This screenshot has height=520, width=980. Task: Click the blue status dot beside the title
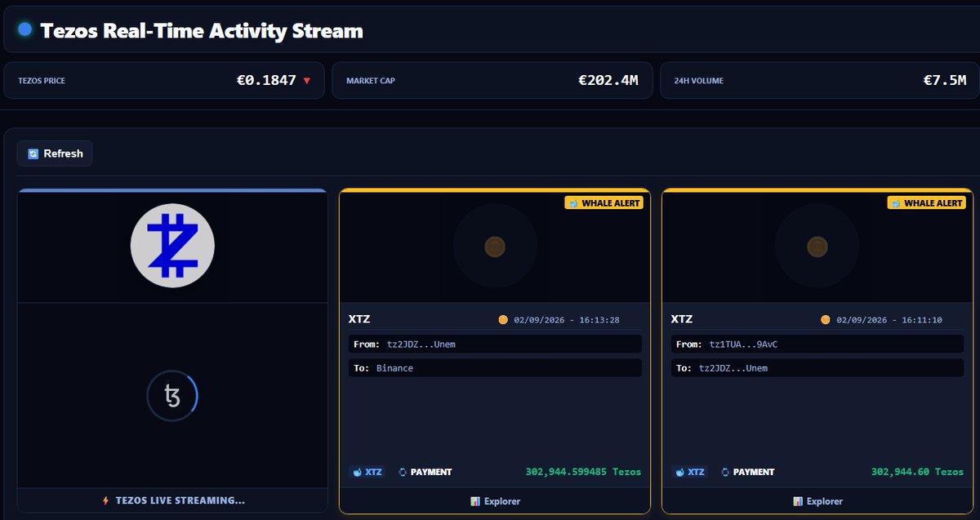pyautogui.click(x=24, y=29)
